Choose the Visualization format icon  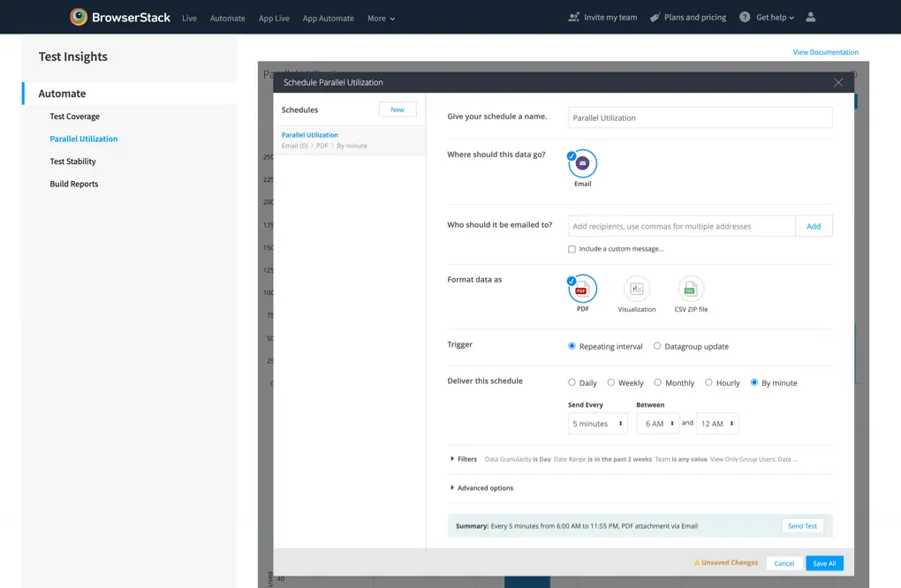click(x=637, y=289)
